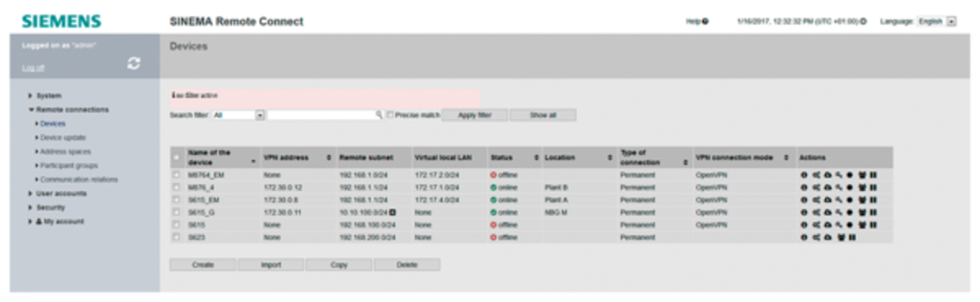Select the checkbox for device M8764_EM

[176, 175]
